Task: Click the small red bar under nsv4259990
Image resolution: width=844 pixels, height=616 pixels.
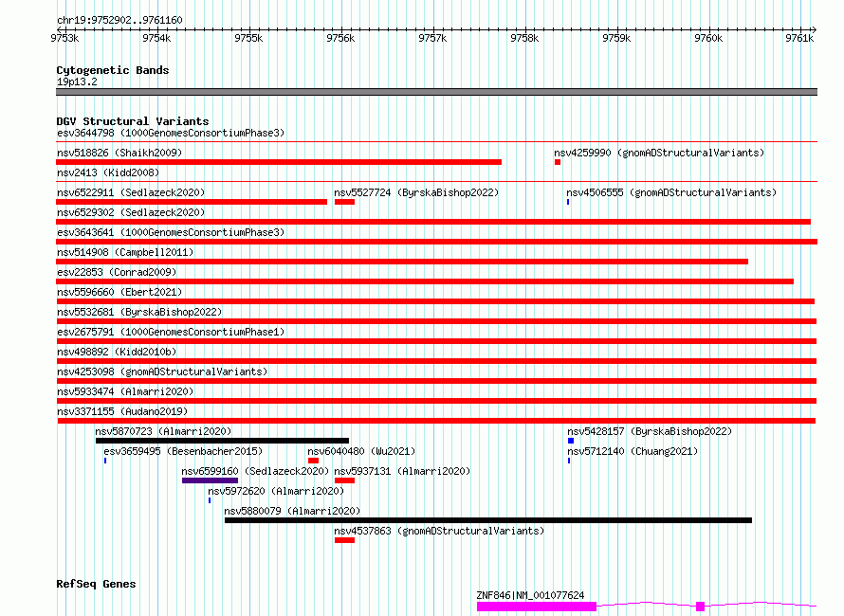Action: click(558, 162)
